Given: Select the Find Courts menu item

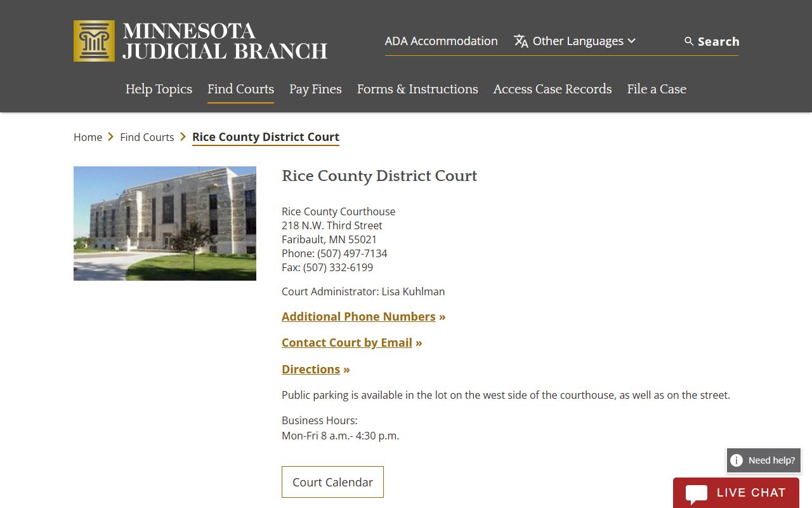Looking at the screenshot, I should [240, 89].
